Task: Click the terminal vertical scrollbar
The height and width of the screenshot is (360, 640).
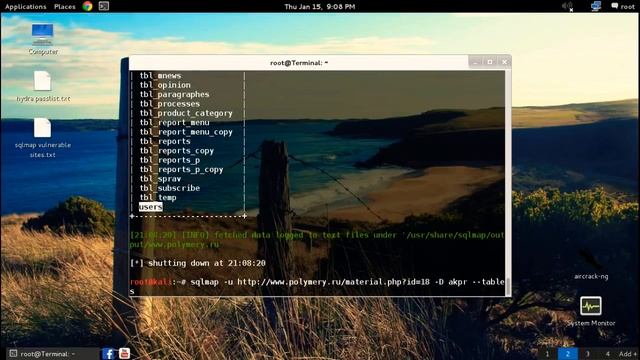Action: tap(508, 183)
